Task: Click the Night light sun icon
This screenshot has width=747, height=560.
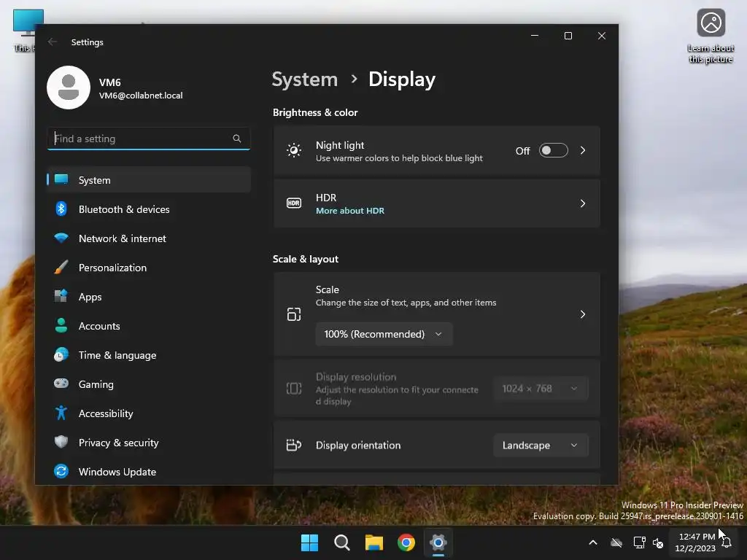Action: tap(294, 150)
